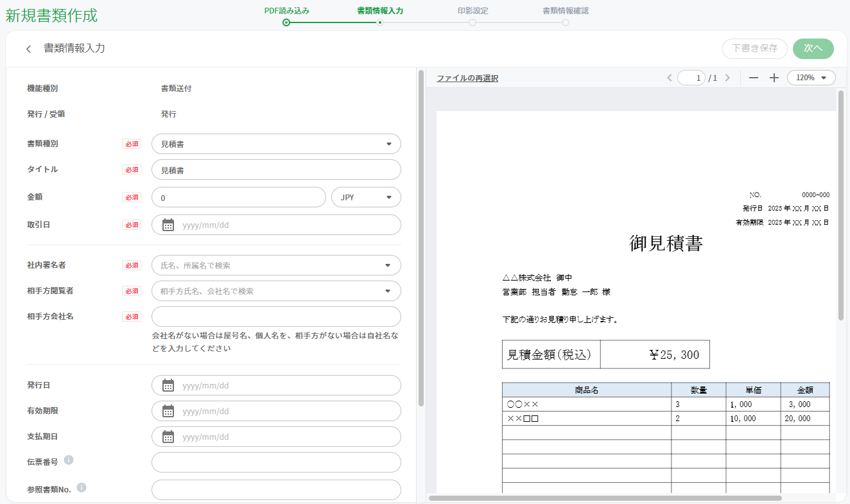Screen dimensions: 850x504
Task: Click into the タイトル input field
Action: click(276, 169)
